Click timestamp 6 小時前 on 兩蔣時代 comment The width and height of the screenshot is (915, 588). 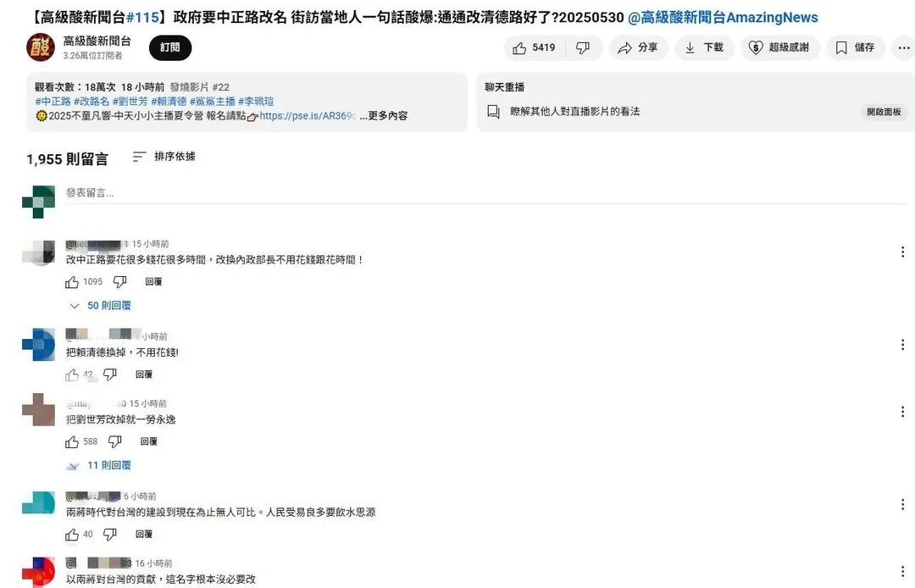coord(140,496)
